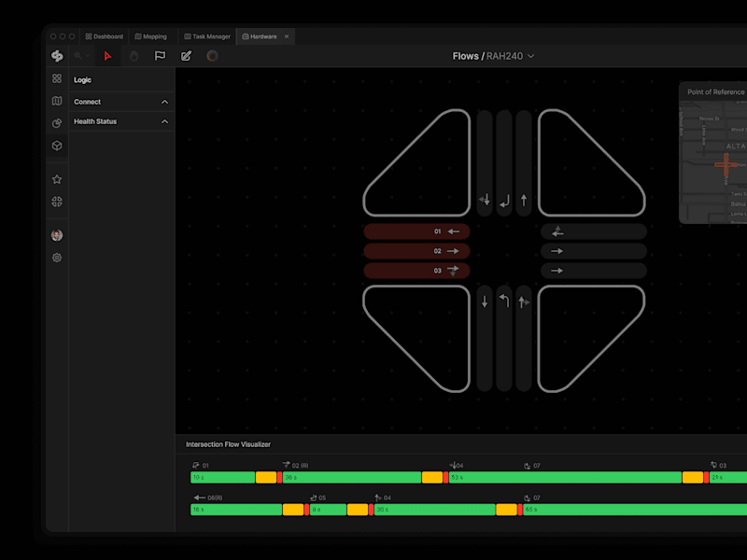This screenshot has width=747, height=560.
Task: Open the pie chart analytics sidebar icon
Action: point(57,123)
